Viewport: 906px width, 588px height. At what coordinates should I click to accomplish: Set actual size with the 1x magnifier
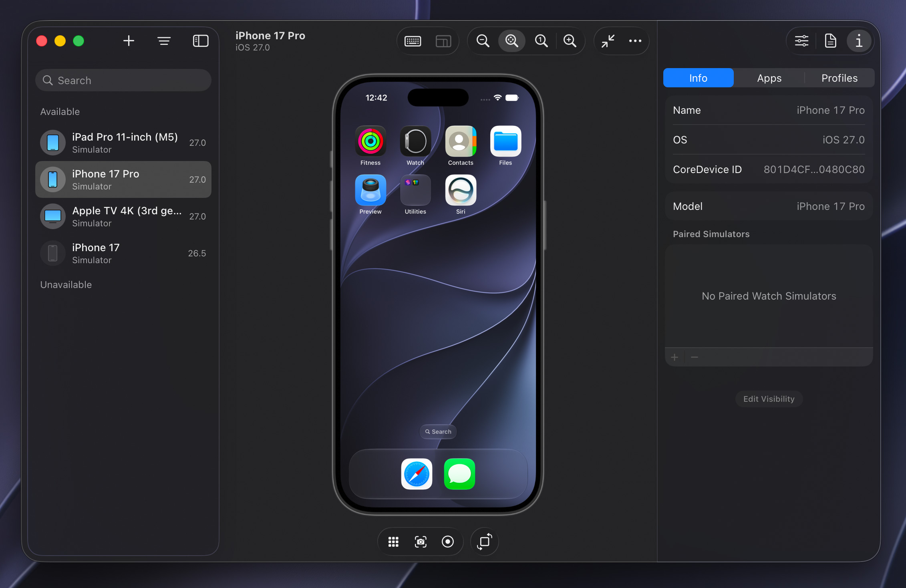click(541, 41)
